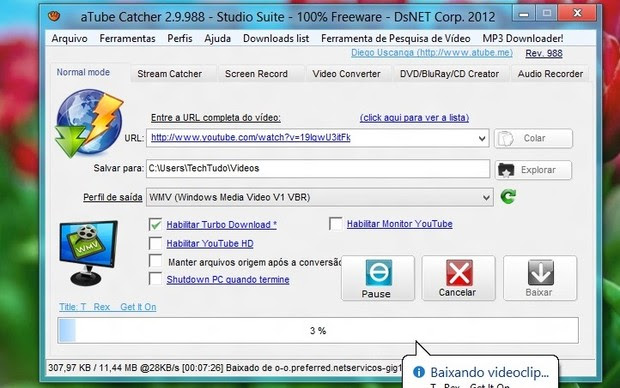This screenshot has height=388, width=620.
Task: Open Ferramenta de Pesquisa de Vídeo menu
Action: click(x=395, y=38)
